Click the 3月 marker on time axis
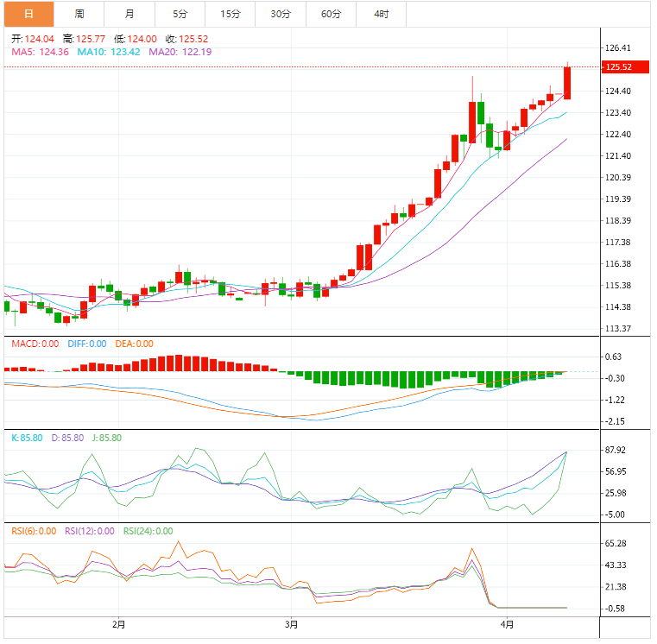 pos(292,624)
